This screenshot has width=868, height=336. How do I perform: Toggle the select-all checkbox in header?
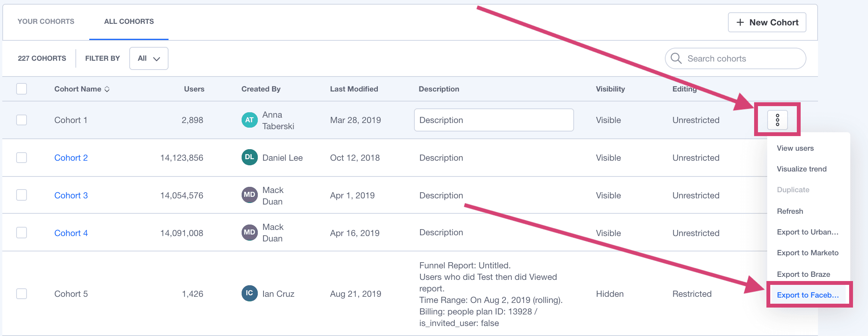click(x=22, y=89)
